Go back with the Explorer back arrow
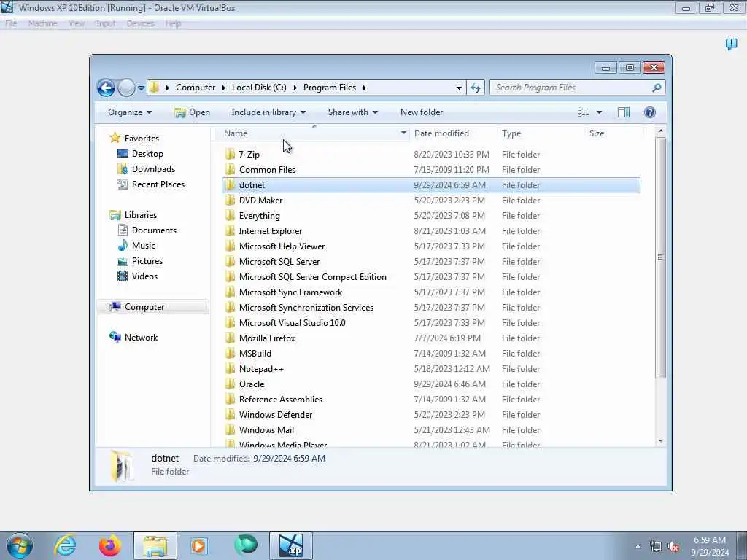 pos(106,87)
